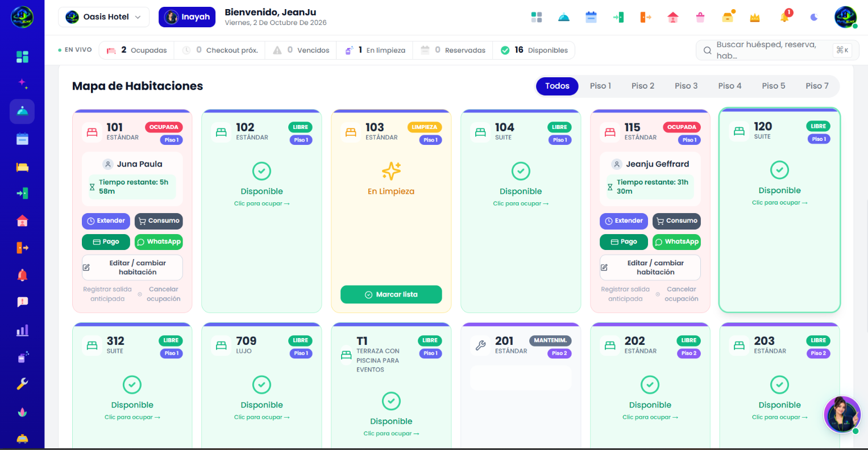
Task: Open the calendar icon in the top bar
Action: coord(591,17)
